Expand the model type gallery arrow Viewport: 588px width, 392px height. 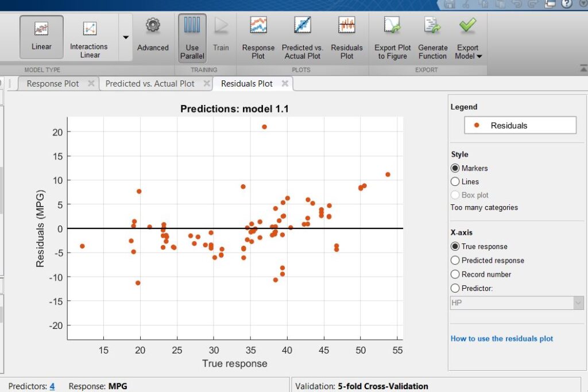[x=126, y=38]
